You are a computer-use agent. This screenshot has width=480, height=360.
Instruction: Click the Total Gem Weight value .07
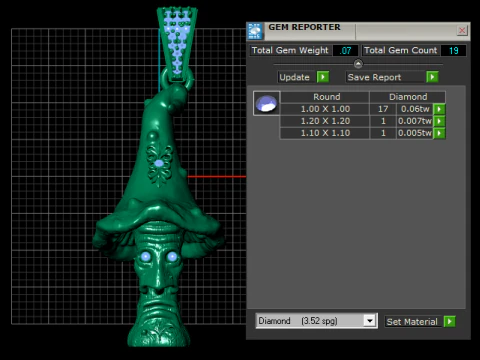345,51
